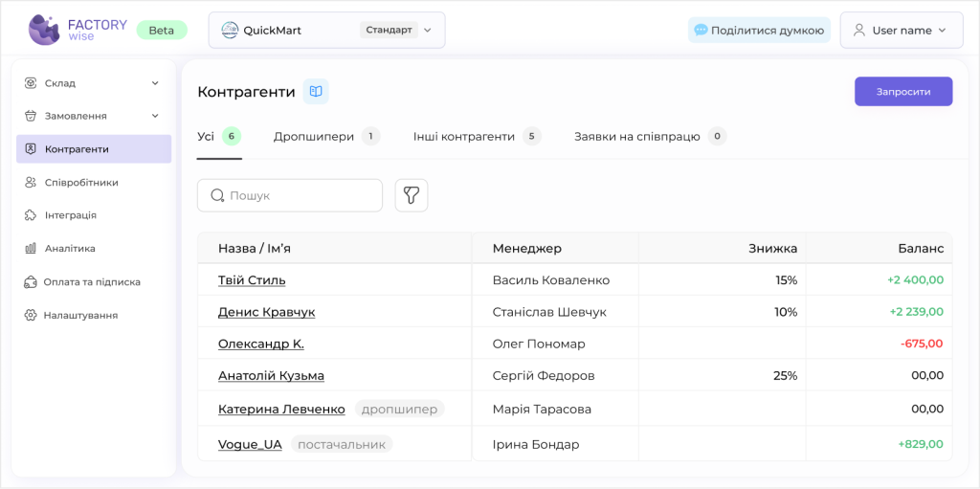Open the Катерина Левченко link
Image resolution: width=980 pixels, height=489 pixels.
(281, 410)
